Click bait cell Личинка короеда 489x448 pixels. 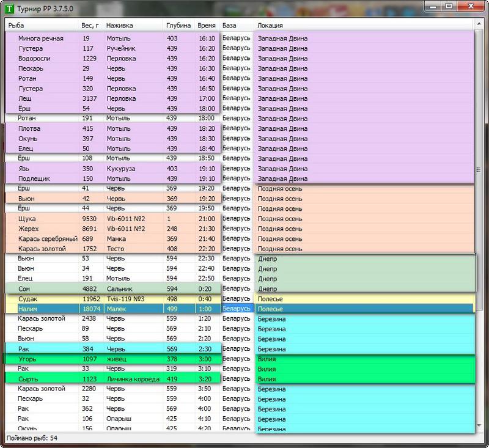click(x=133, y=379)
